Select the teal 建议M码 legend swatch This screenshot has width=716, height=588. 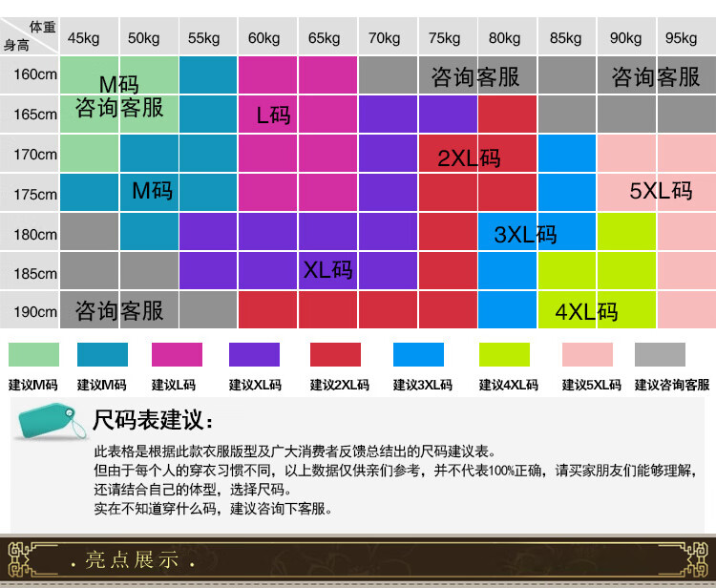point(102,355)
